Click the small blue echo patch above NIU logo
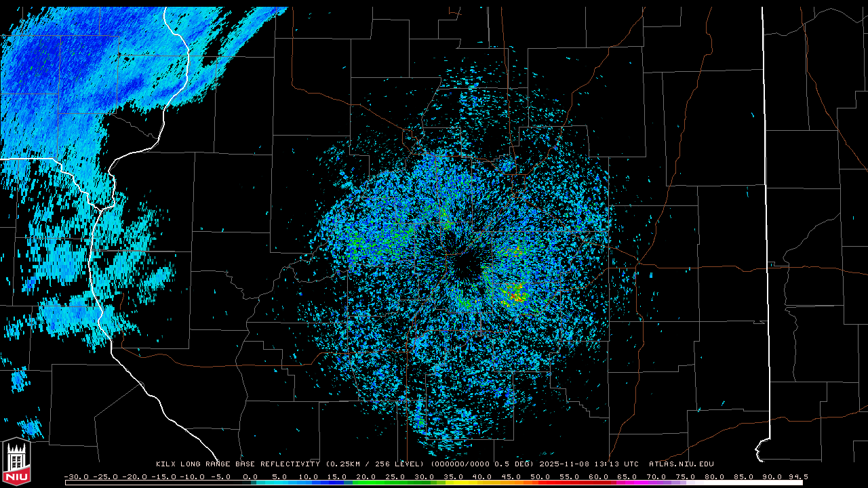The image size is (868, 488). point(30,428)
